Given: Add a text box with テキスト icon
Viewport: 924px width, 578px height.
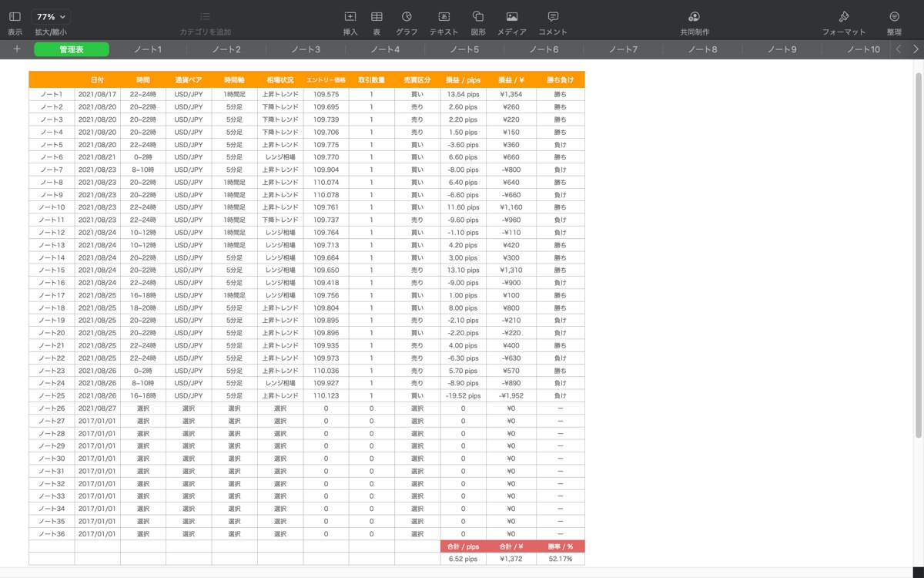Looking at the screenshot, I should click(x=444, y=16).
